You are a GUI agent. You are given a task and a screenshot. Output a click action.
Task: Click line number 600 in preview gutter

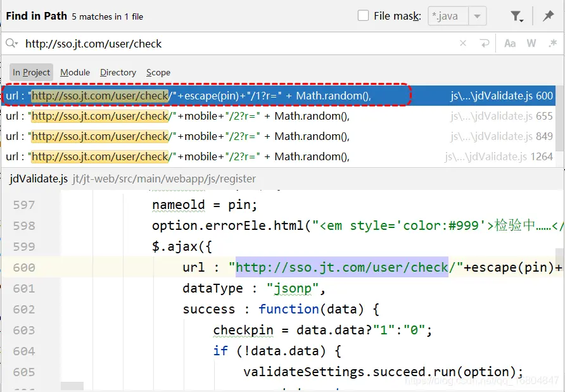click(24, 267)
